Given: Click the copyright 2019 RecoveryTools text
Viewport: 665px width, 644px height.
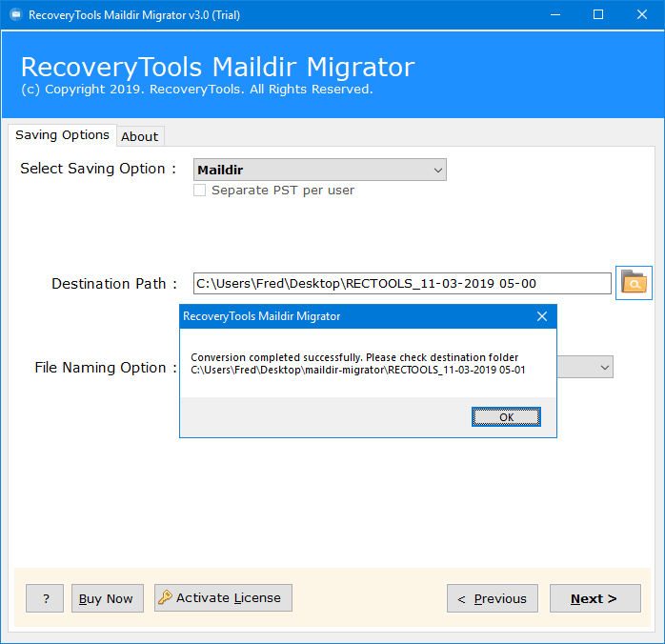Looking at the screenshot, I should coord(197,90).
